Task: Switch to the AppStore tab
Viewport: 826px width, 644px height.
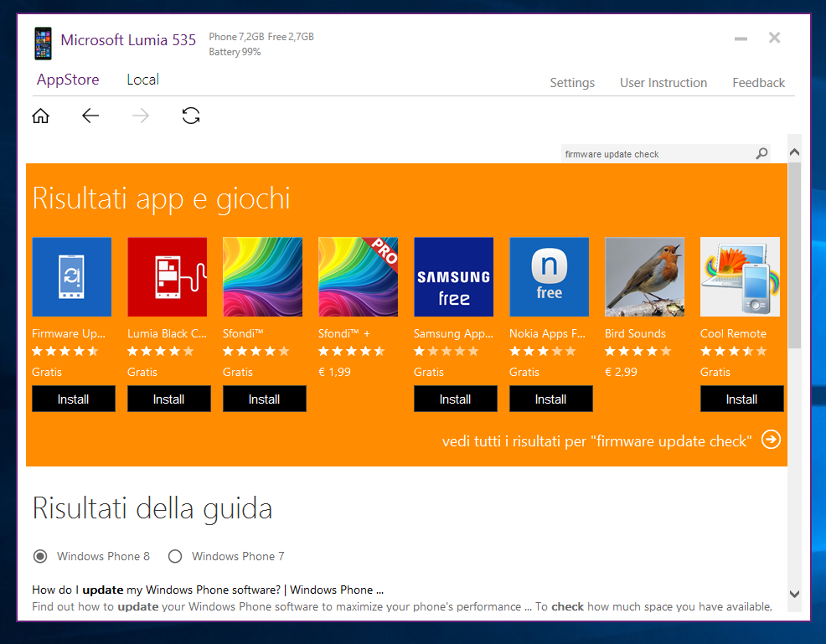Action: coord(68,80)
